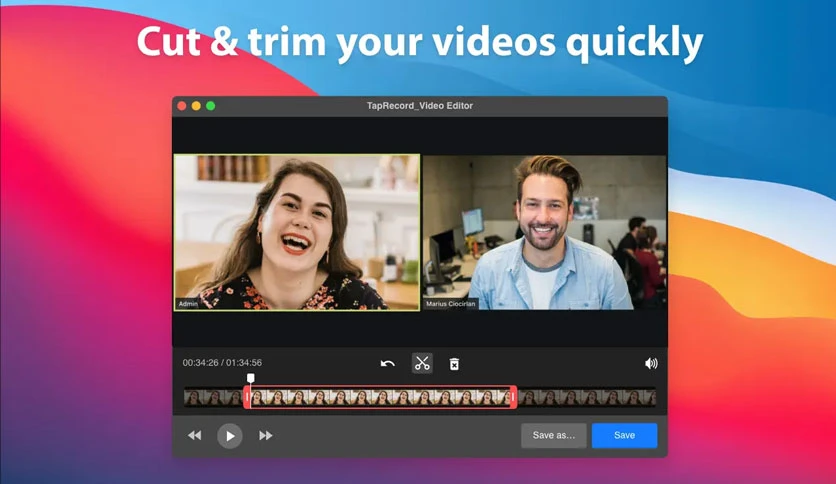Select the scissors cut tool
The image size is (836, 484).
click(422, 364)
